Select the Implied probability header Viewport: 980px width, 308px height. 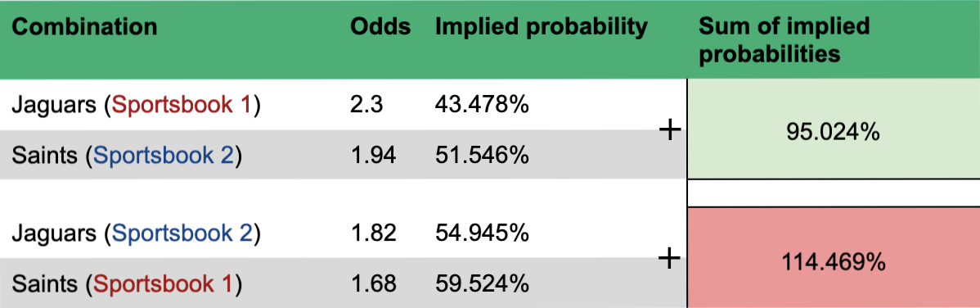542,28
